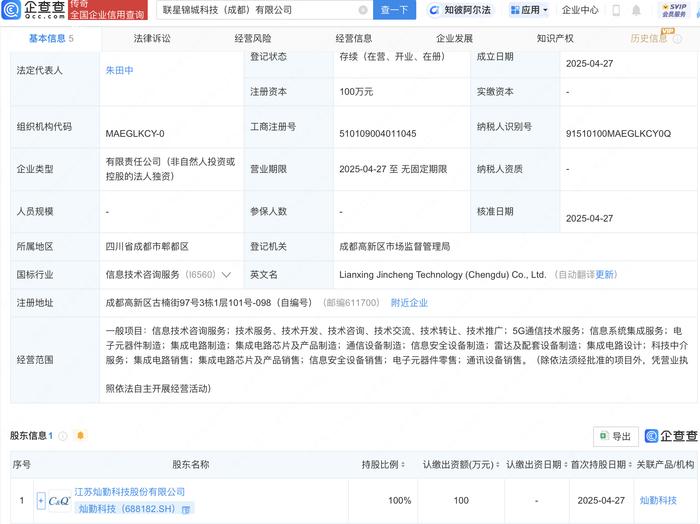Click the 传奇 全国企业信用查询 red banner

(x=108, y=10)
